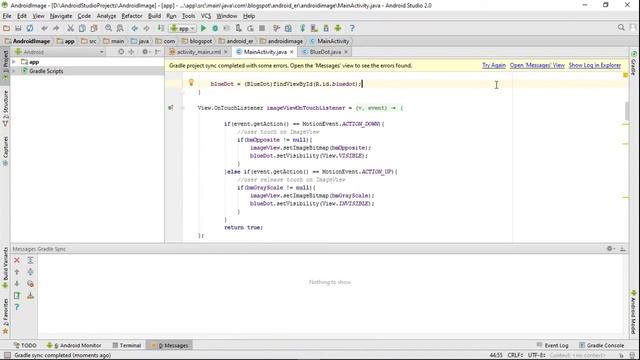Screen dimensions: 640x360
Task: Click the Try Again link
Action: point(494,65)
